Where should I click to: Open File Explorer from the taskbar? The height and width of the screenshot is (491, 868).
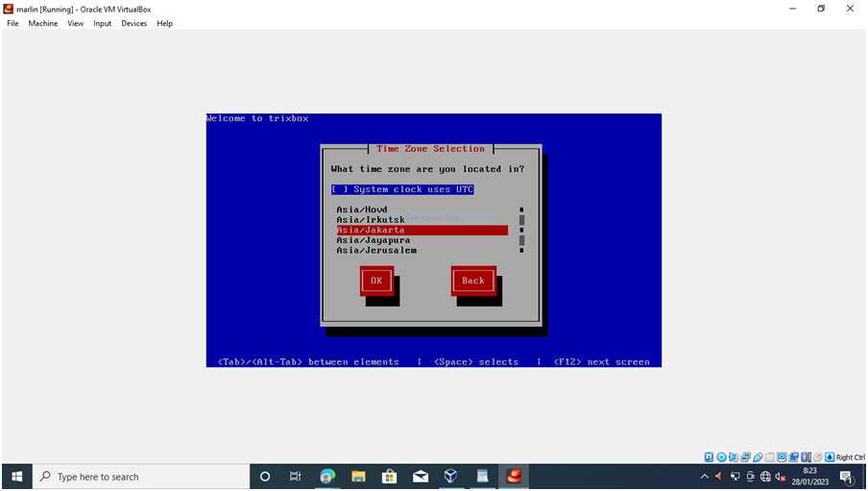tap(358, 477)
